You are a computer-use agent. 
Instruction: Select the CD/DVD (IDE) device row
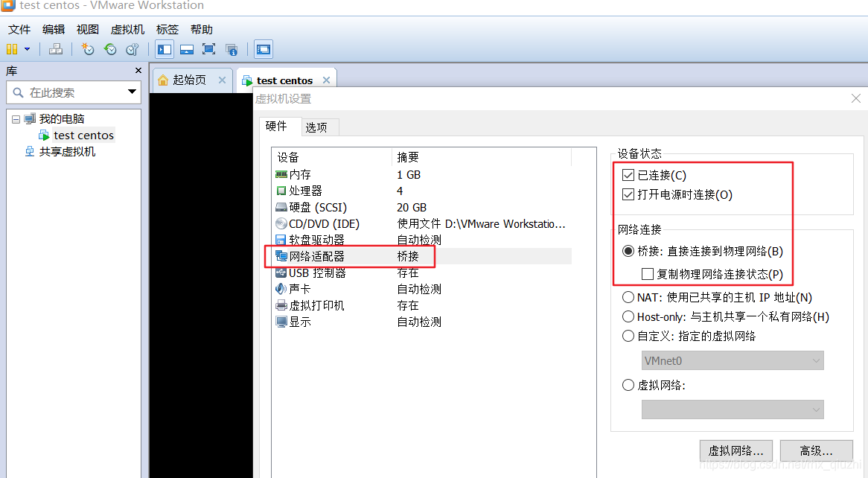tap(423, 224)
